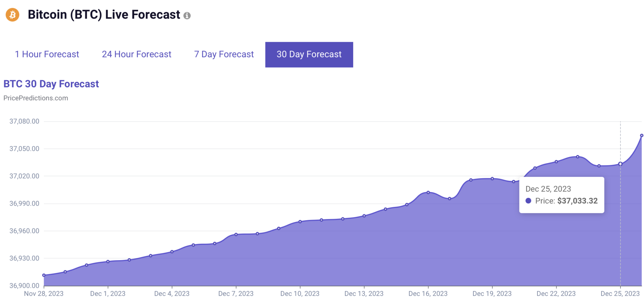Viewport: 644px width, 301px height.
Task: Click the Dec 25, 2023 highlighted data point
Action: tap(620, 164)
